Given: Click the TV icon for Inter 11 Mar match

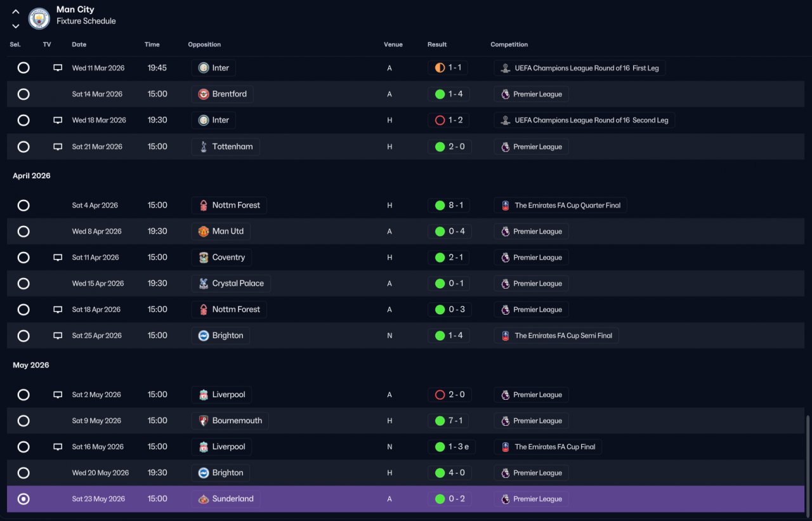Looking at the screenshot, I should 58,68.
